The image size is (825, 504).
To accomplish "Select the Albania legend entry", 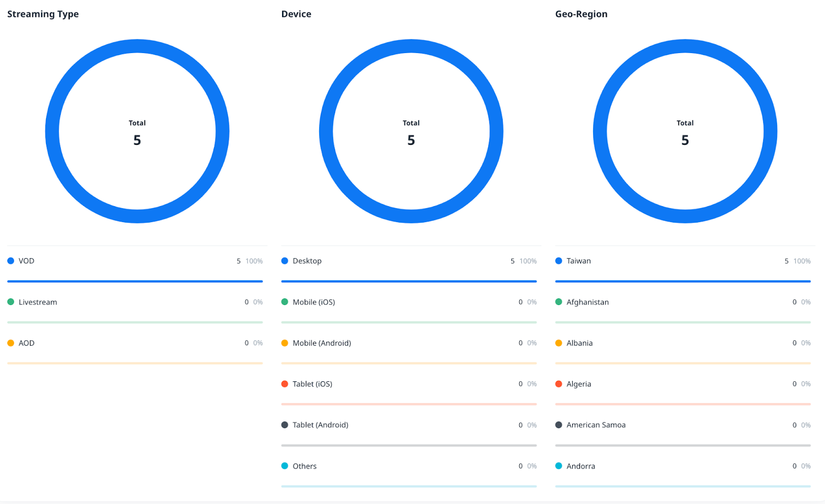I will pyautogui.click(x=580, y=343).
